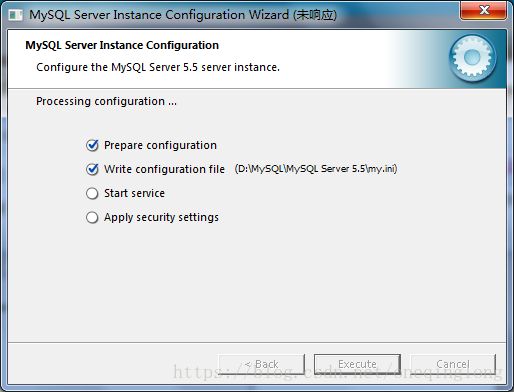Click the Prepare configuration check mark
This screenshot has width=514, height=392.
pos(92,145)
